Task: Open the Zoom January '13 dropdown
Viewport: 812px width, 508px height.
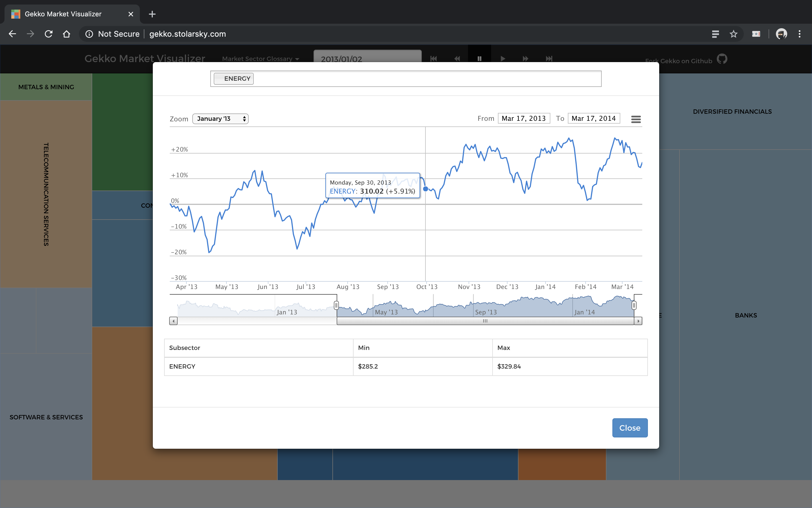Action: 220,119
